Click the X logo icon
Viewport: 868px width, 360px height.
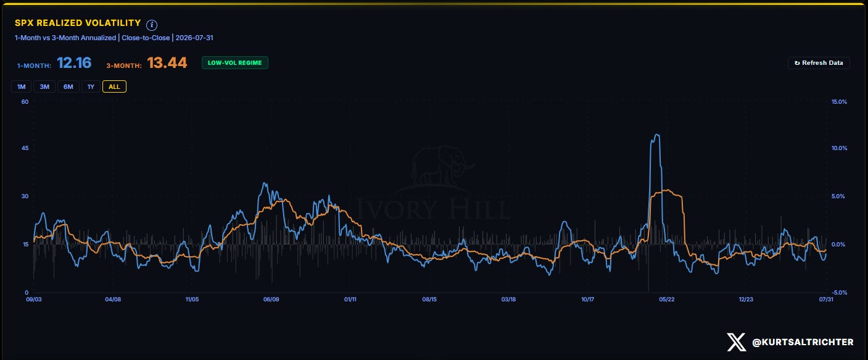tap(735, 341)
